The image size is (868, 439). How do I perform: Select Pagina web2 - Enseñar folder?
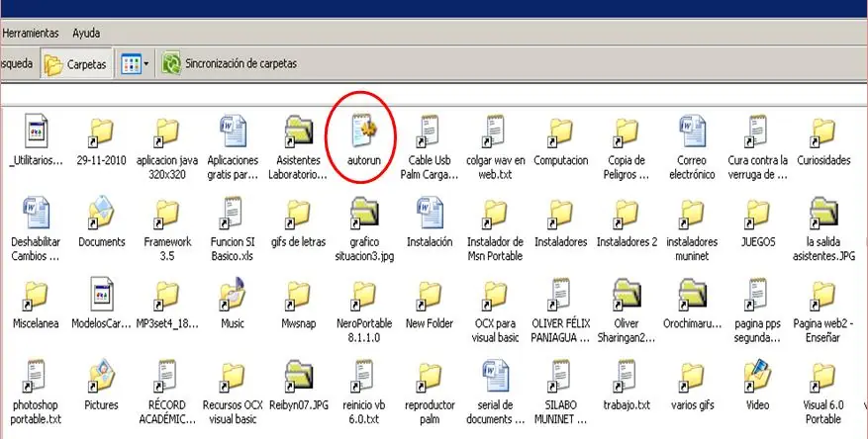(x=823, y=296)
